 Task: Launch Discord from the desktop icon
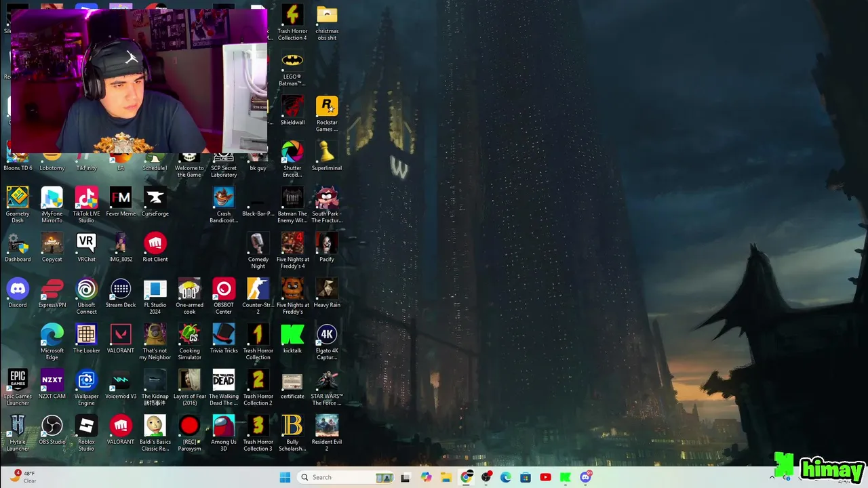click(18, 293)
